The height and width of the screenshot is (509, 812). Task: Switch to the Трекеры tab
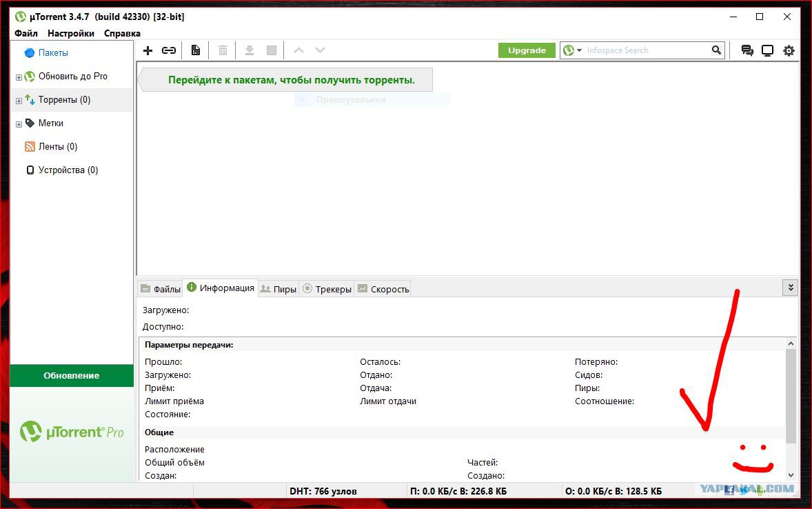point(327,289)
